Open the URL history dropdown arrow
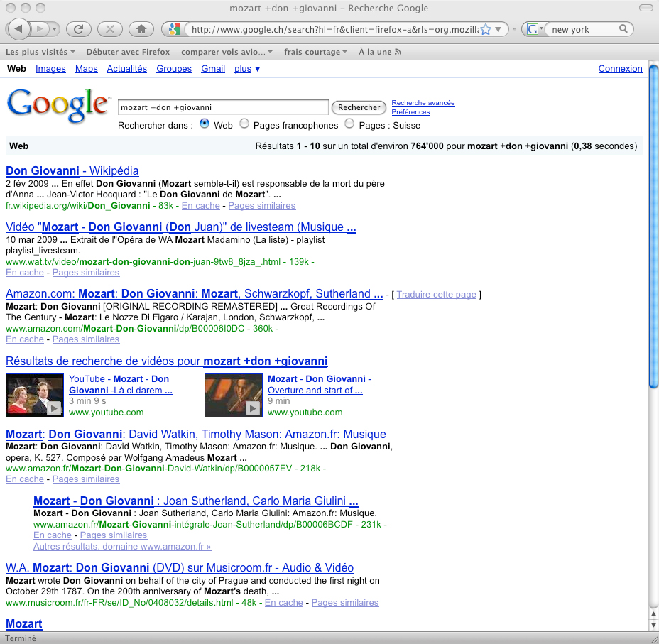 pos(499,29)
